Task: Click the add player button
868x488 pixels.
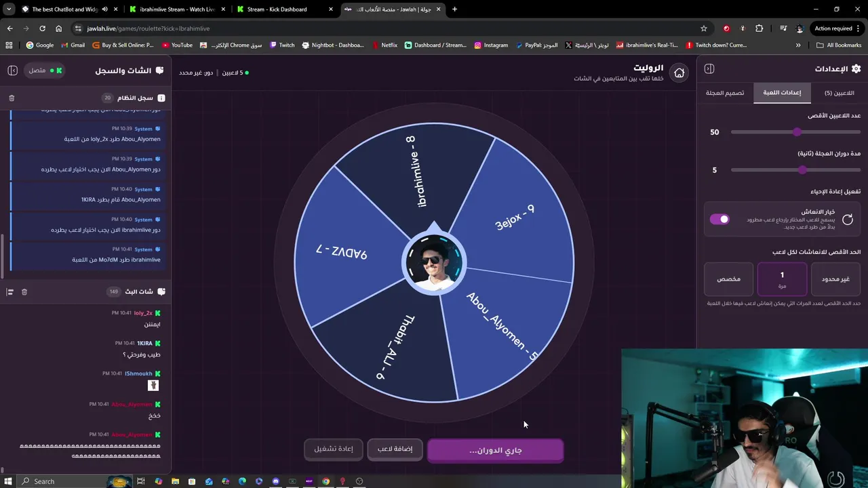Action: (x=395, y=449)
